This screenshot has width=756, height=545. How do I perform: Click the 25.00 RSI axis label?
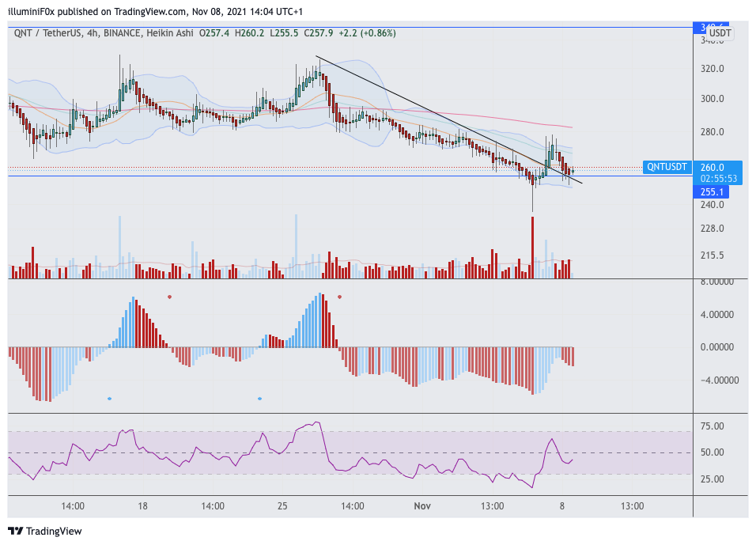(713, 479)
